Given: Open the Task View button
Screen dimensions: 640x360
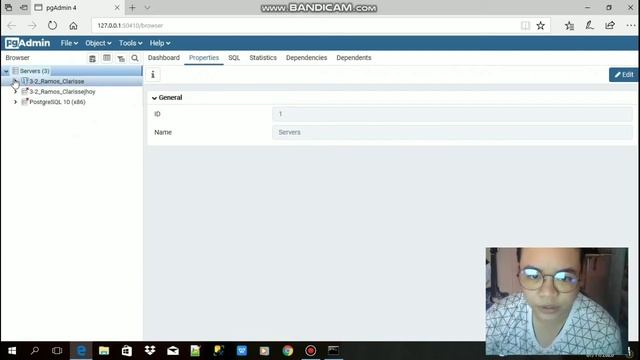Looking at the screenshot, I should point(57,351).
